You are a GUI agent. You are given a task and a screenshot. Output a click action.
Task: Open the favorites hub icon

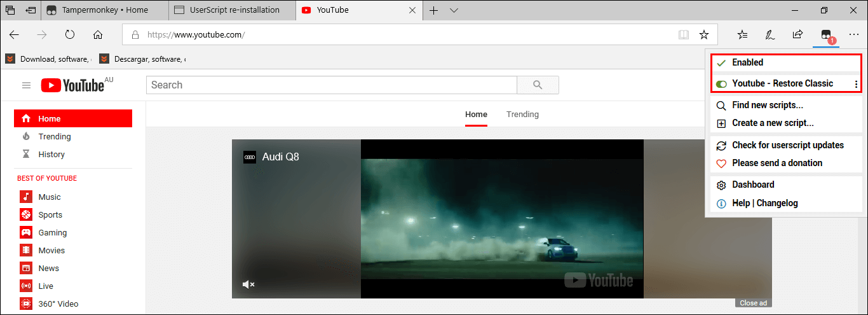pos(742,35)
